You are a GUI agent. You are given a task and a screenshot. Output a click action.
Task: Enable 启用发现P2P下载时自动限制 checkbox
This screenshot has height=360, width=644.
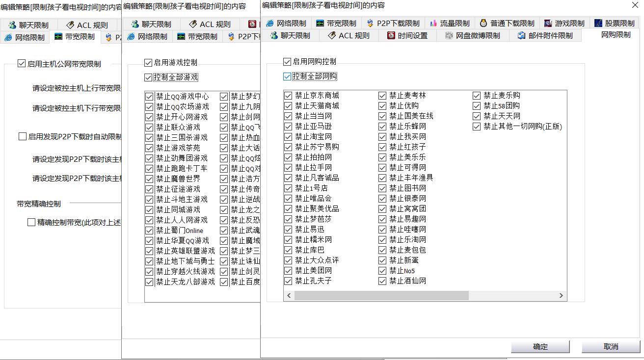[x=23, y=137]
